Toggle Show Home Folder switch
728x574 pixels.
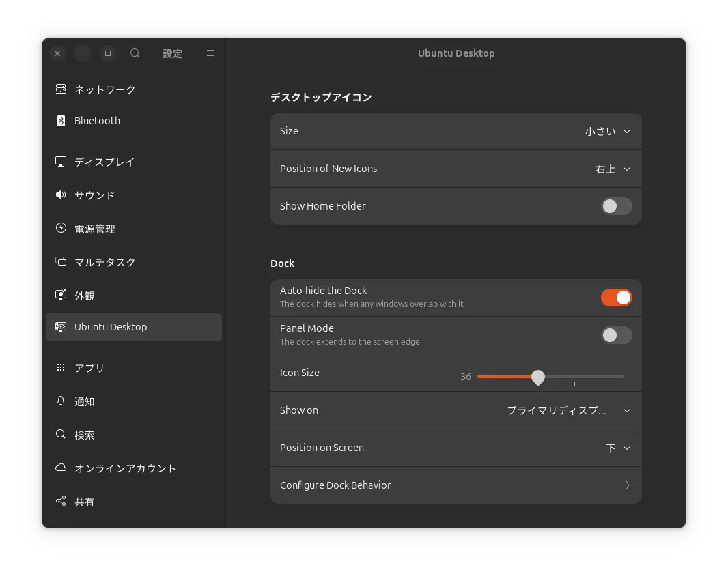(x=616, y=206)
